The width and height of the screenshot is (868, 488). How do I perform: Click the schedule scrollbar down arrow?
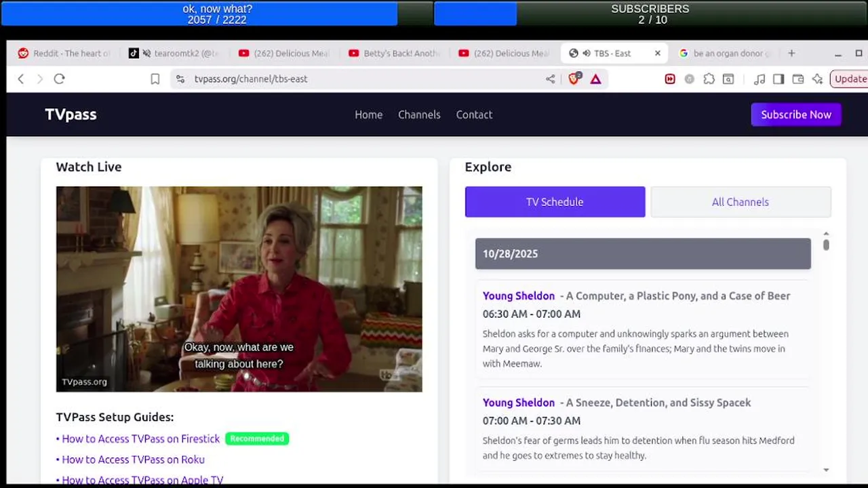tap(826, 470)
